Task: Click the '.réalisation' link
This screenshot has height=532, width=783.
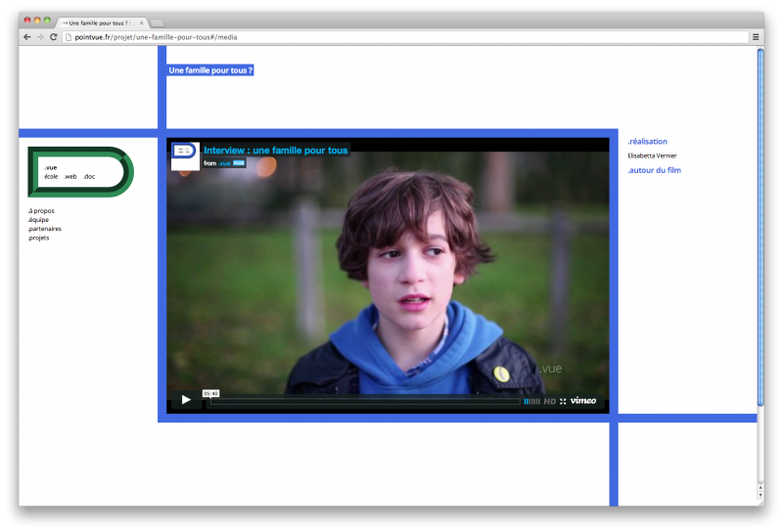Action: pos(647,142)
